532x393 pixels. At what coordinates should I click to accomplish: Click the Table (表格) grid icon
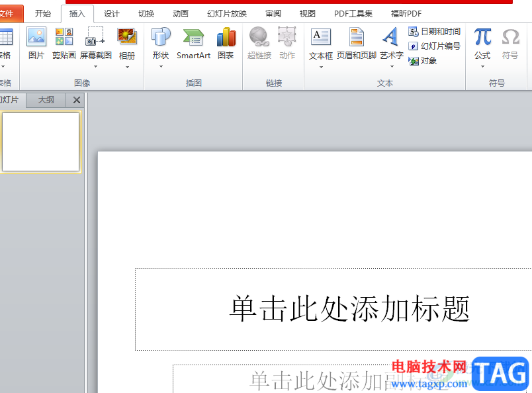point(5,37)
